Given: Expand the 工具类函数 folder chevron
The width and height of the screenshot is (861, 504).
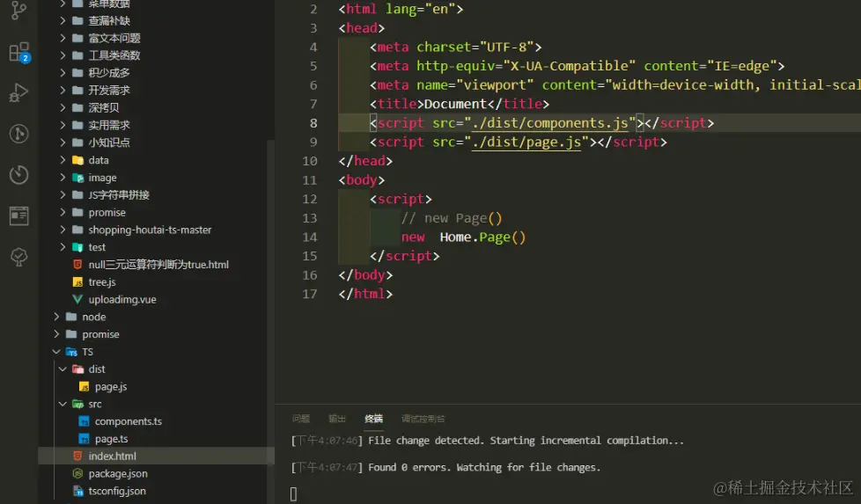Looking at the screenshot, I should [63, 55].
